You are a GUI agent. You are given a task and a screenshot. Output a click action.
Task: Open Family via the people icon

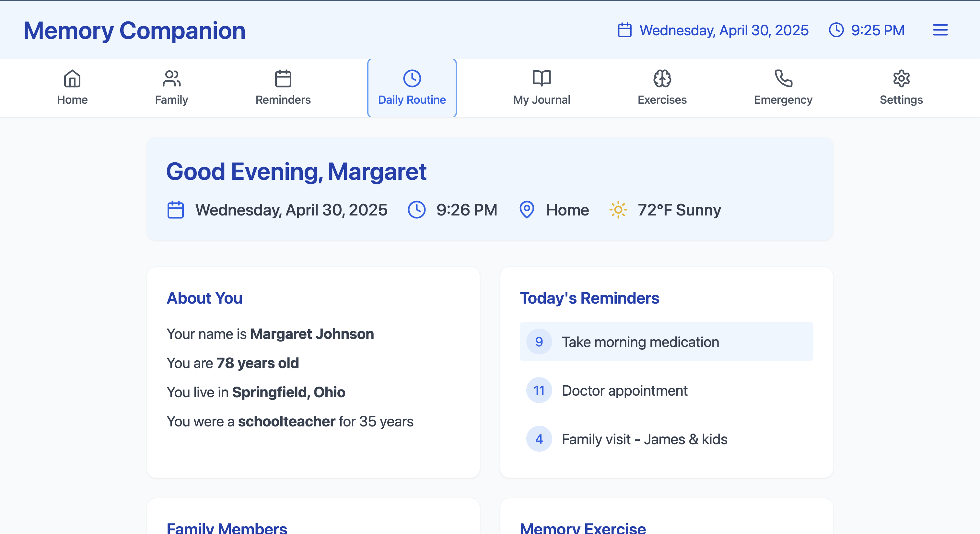tap(171, 79)
